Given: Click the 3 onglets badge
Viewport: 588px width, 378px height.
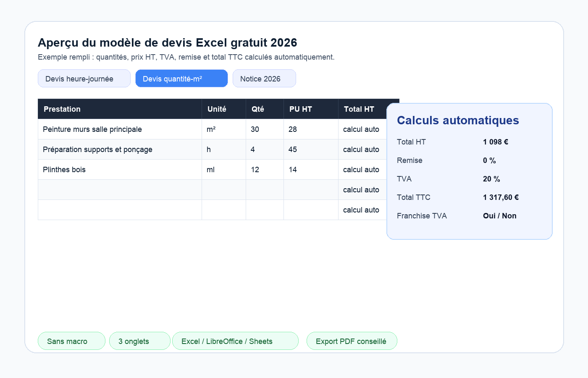Looking at the screenshot, I should point(140,341).
